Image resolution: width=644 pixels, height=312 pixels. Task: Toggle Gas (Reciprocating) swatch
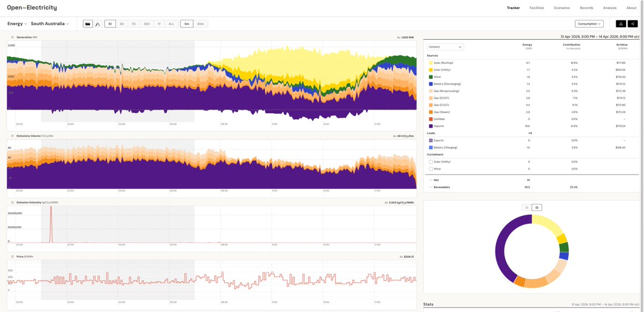coord(430,91)
